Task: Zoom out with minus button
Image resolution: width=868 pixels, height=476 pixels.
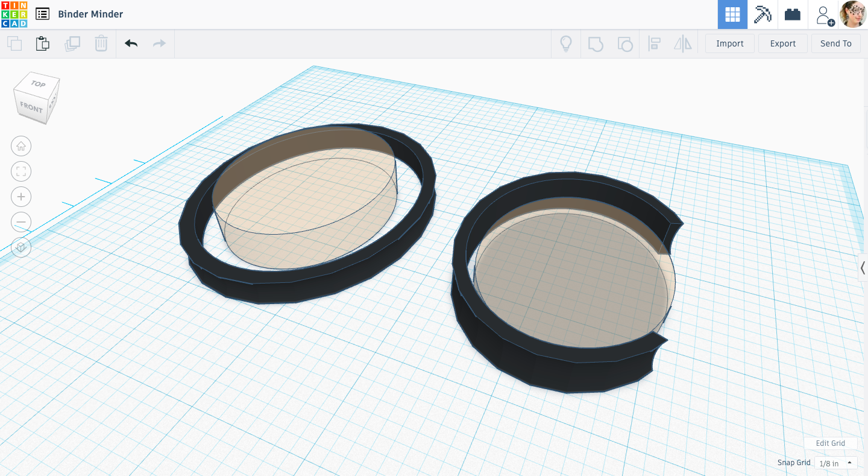Action: point(21,222)
